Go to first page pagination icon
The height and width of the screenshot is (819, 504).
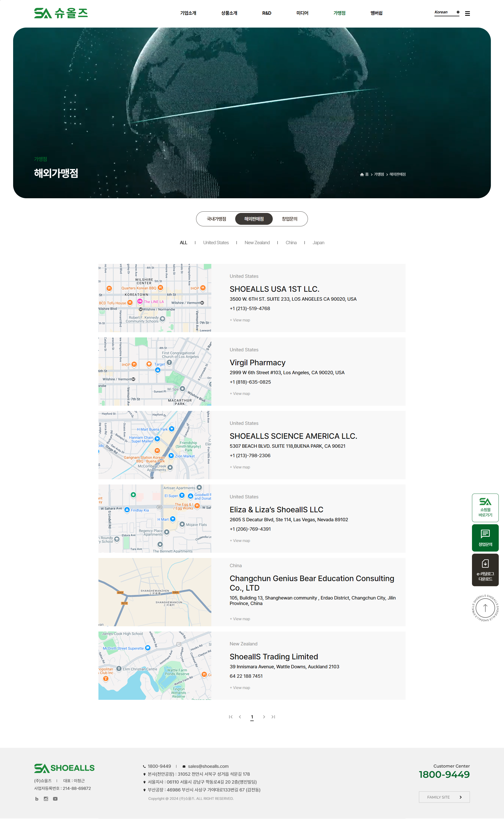(x=231, y=717)
